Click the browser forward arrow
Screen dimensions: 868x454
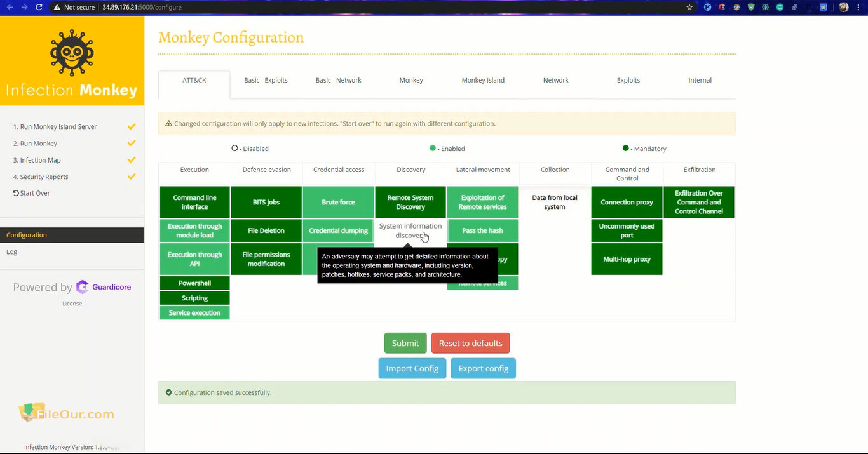24,7
